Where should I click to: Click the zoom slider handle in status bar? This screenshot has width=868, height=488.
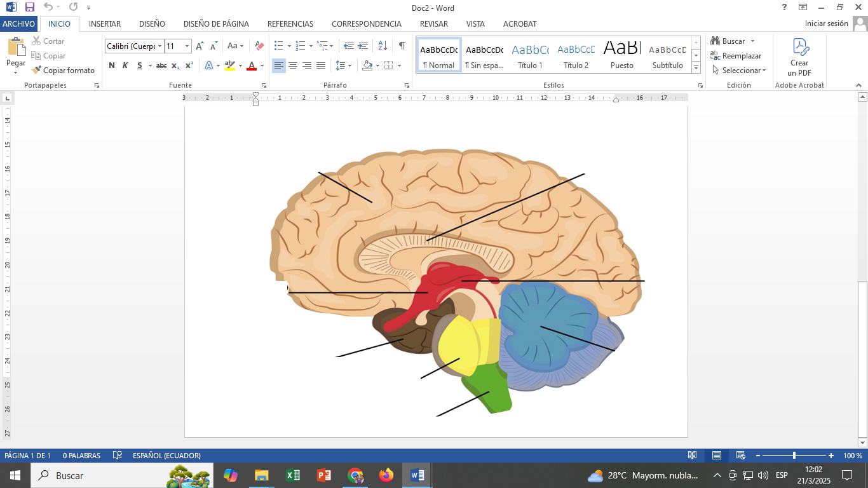[x=794, y=456]
